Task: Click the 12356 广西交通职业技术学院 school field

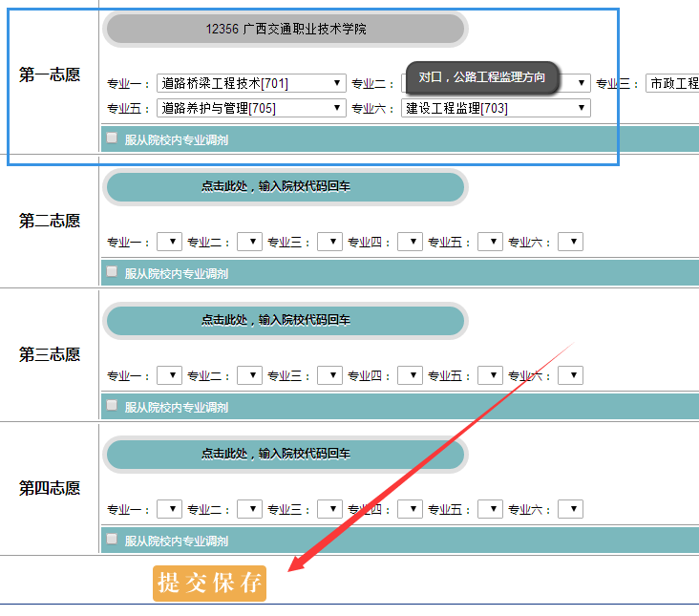Action: click(x=286, y=30)
